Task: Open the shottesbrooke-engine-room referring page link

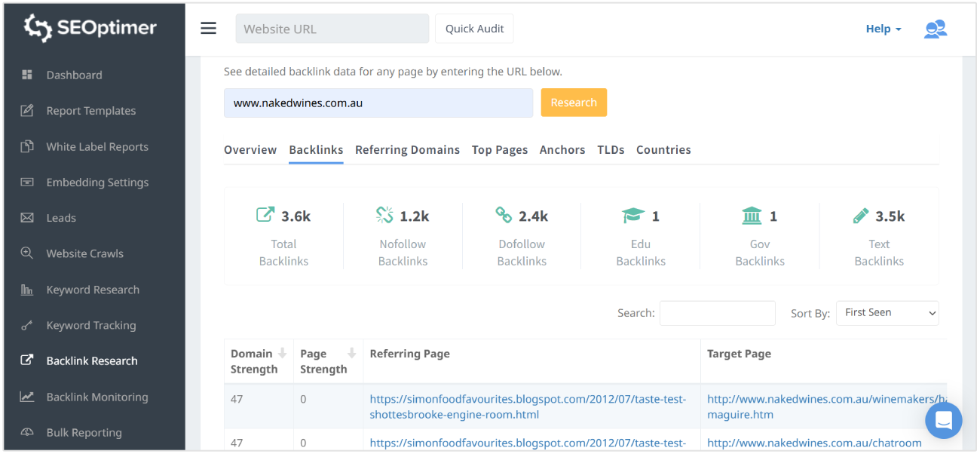Action: coord(526,406)
